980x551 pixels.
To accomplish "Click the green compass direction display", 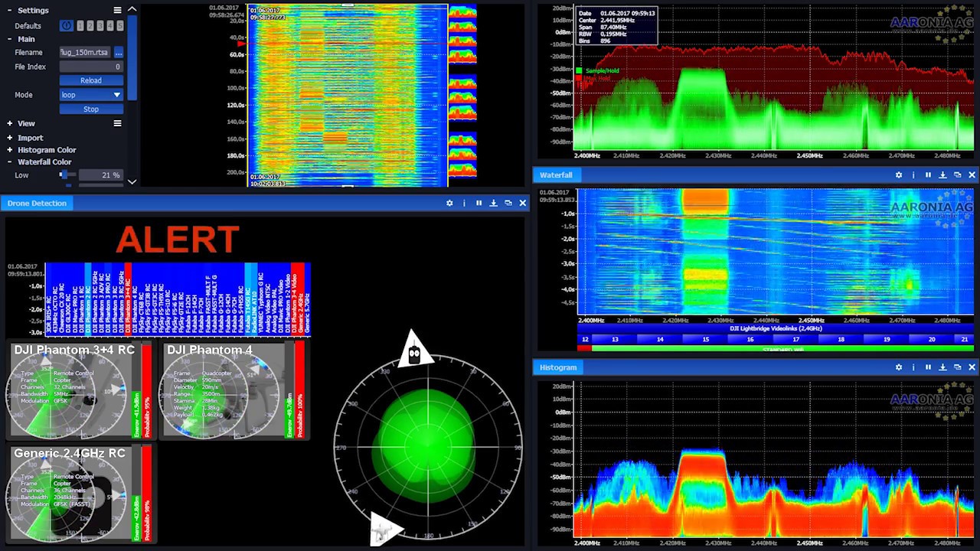I will pyautogui.click(x=427, y=447).
